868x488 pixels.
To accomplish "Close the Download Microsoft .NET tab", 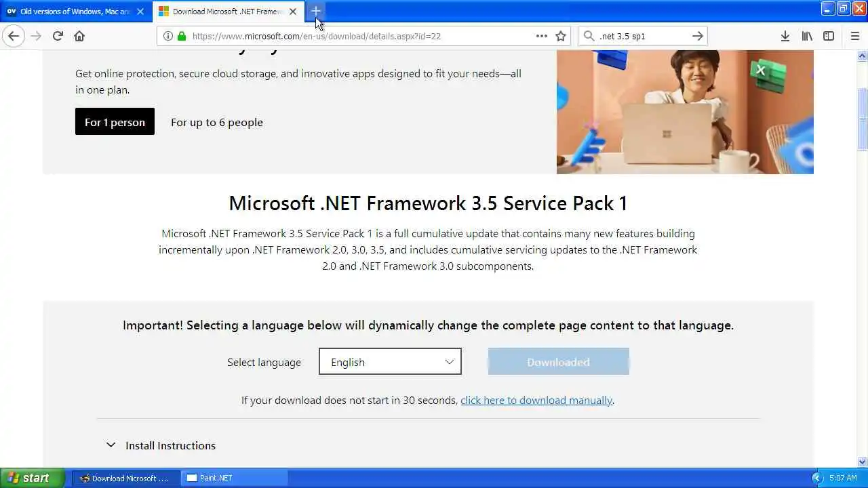I will [293, 12].
